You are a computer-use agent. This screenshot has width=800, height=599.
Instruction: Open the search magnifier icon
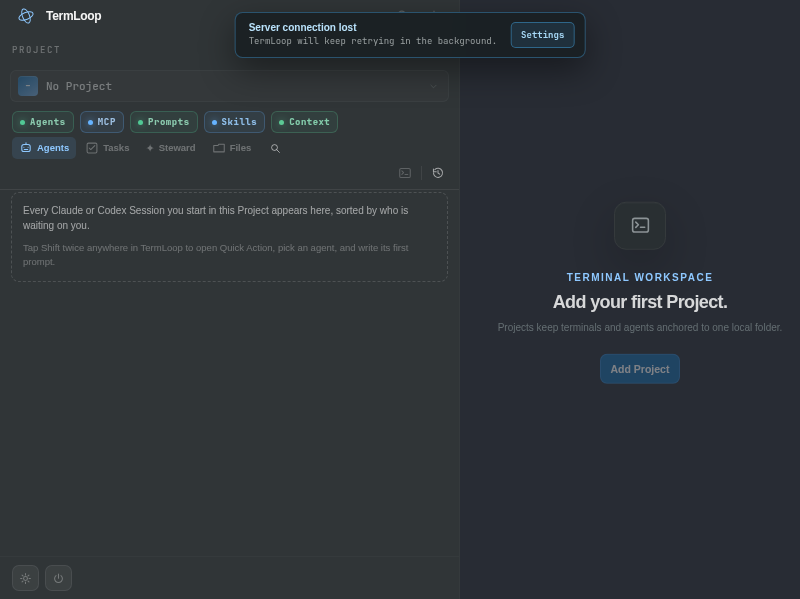(x=275, y=148)
